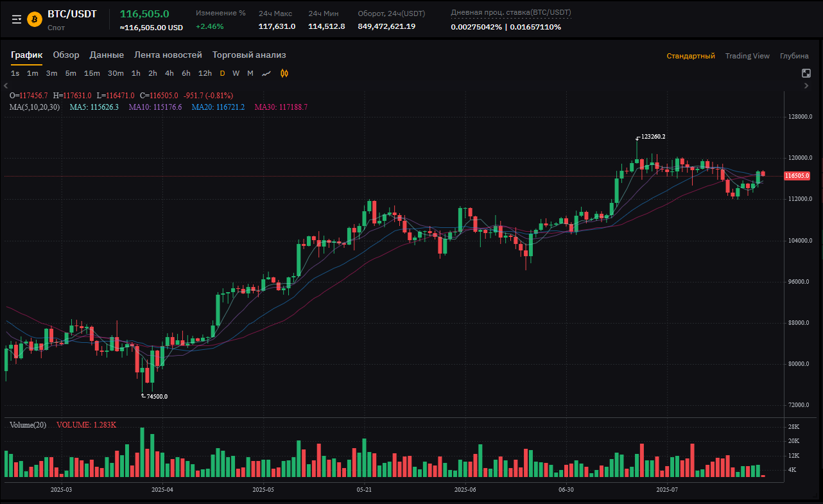Expand chart to fullscreen

(806, 73)
